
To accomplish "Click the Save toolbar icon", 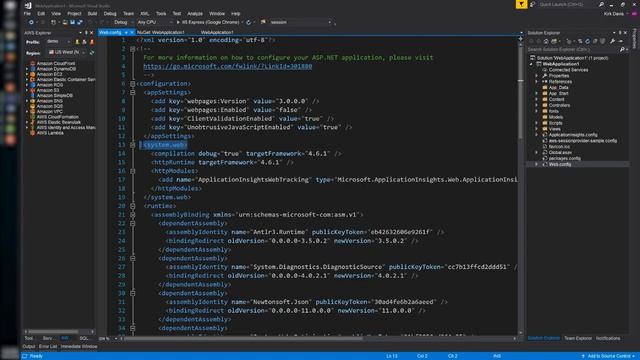I will point(72,22).
